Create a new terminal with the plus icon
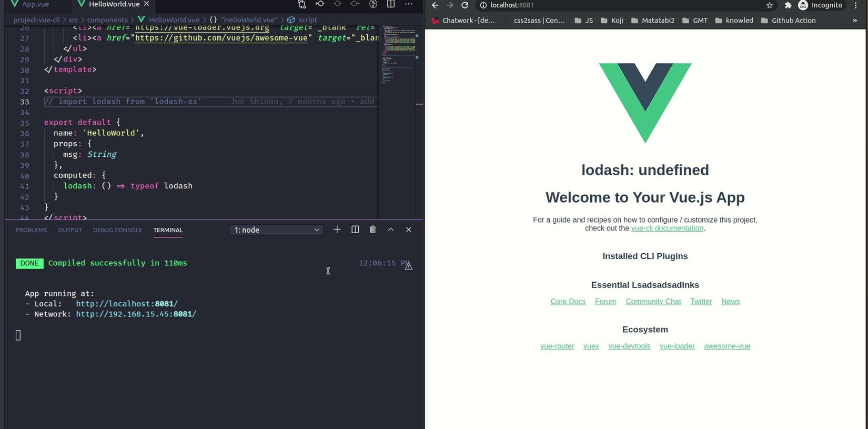This screenshot has width=868, height=429. pyautogui.click(x=337, y=230)
